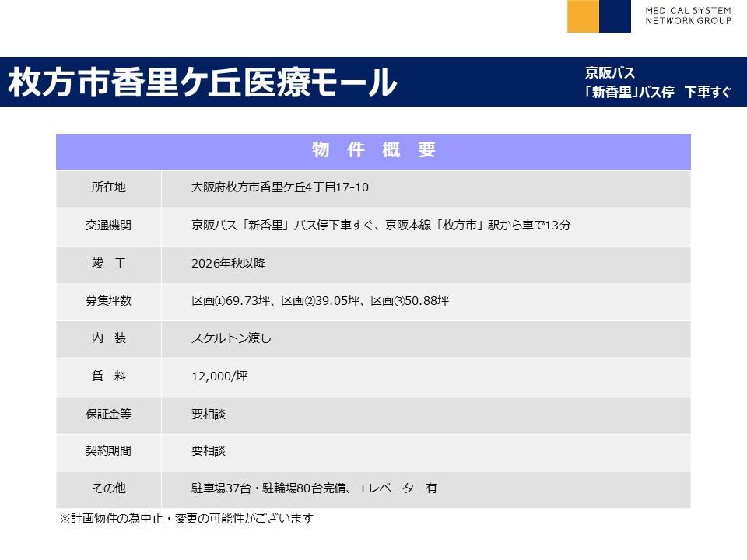Select the 所在地 label cell
Viewport: 747px width, 560px height.
tap(108, 187)
